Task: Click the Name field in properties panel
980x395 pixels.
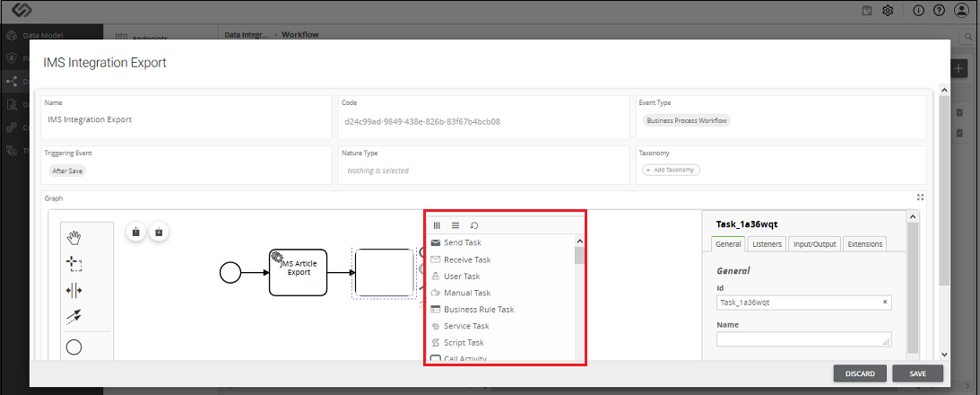Action: coord(803,339)
